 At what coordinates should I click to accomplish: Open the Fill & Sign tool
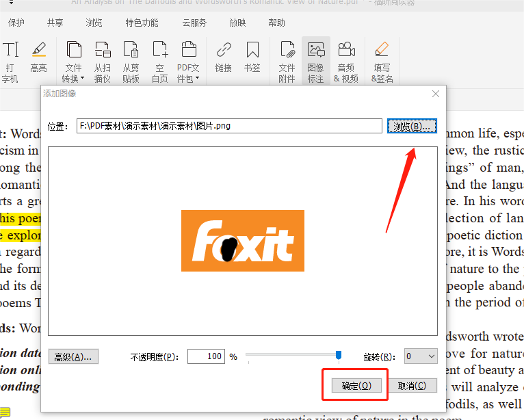pos(382,62)
